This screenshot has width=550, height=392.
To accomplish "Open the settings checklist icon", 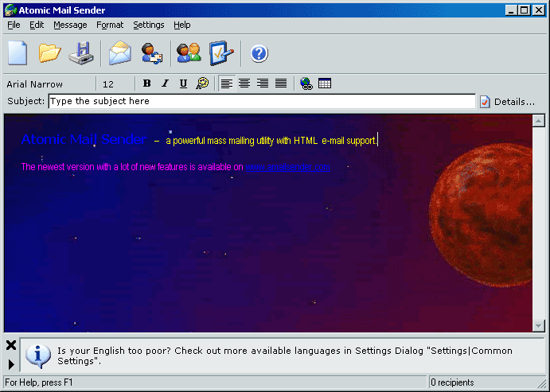I will point(221,53).
